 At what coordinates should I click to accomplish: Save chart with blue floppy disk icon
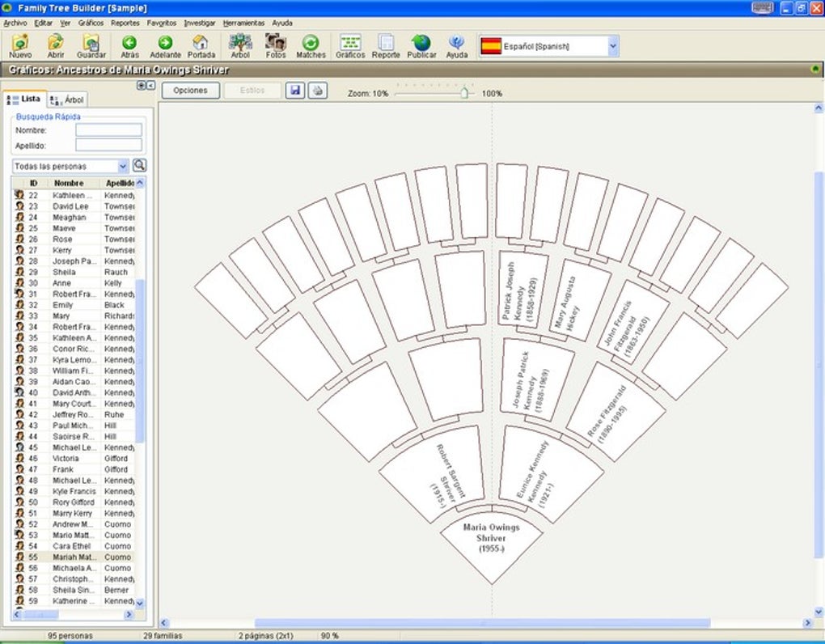point(295,91)
